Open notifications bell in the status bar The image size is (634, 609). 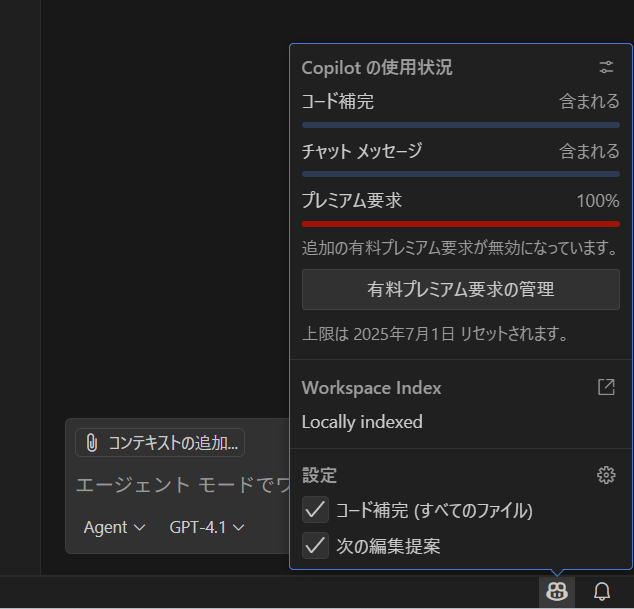[x=602, y=592]
